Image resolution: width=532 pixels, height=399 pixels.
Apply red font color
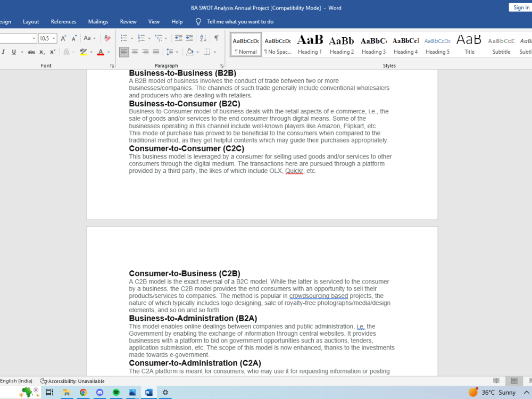(101, 52)
